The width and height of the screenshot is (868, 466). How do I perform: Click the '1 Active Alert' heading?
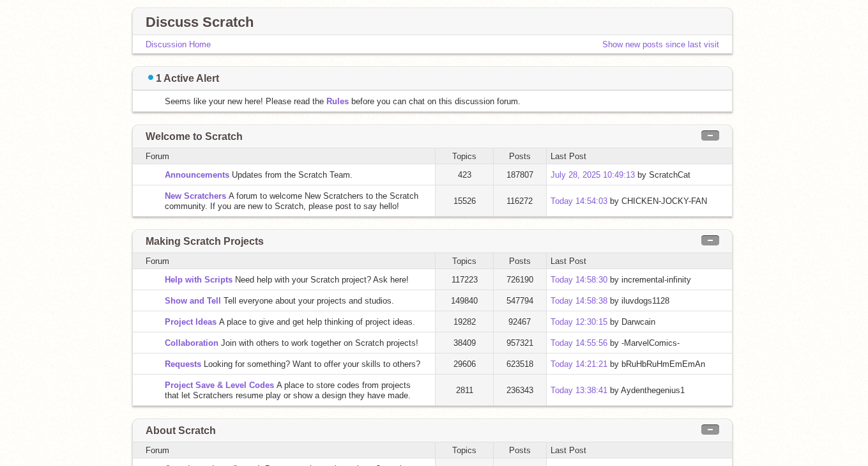(x=187, y=78)
